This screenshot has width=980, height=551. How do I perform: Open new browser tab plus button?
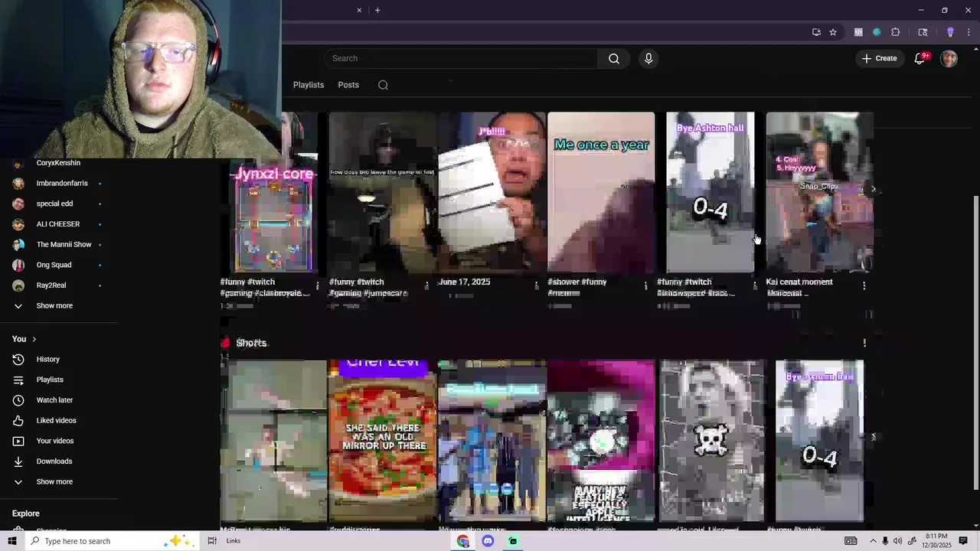(x=377, y=10)
